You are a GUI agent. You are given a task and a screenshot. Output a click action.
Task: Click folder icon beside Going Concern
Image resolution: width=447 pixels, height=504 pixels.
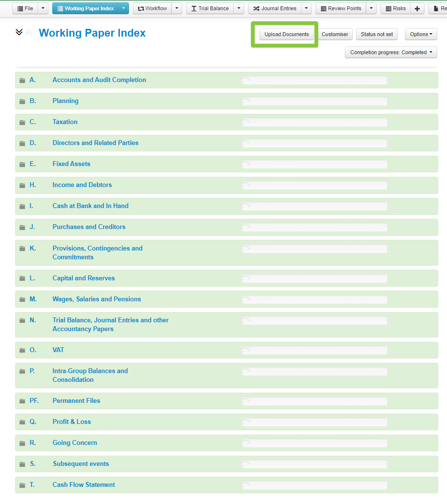22,443
